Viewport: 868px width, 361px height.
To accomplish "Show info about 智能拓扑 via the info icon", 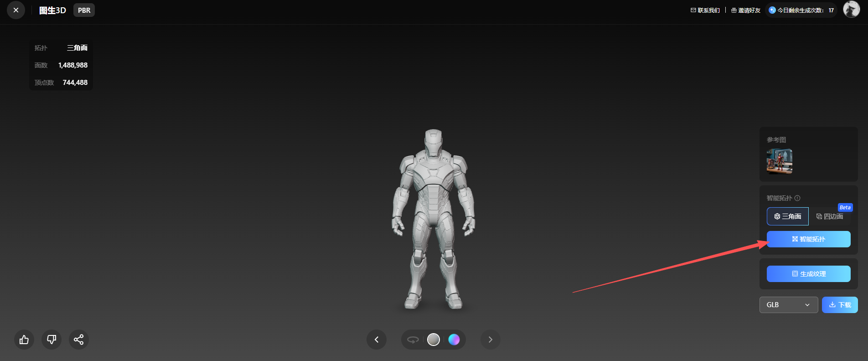I will pos(797,198).
